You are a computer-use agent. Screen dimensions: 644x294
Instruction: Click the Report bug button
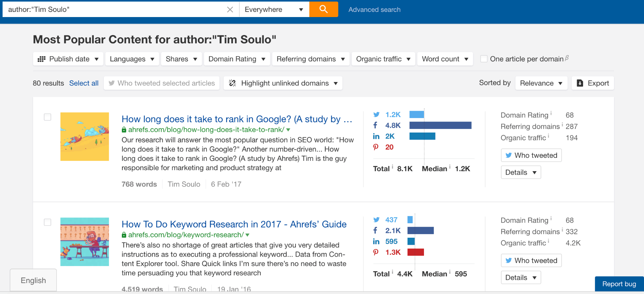pos(619,284)
